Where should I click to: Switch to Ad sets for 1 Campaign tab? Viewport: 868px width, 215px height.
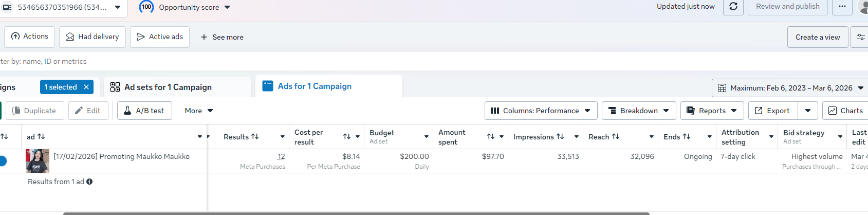[168, 87]
